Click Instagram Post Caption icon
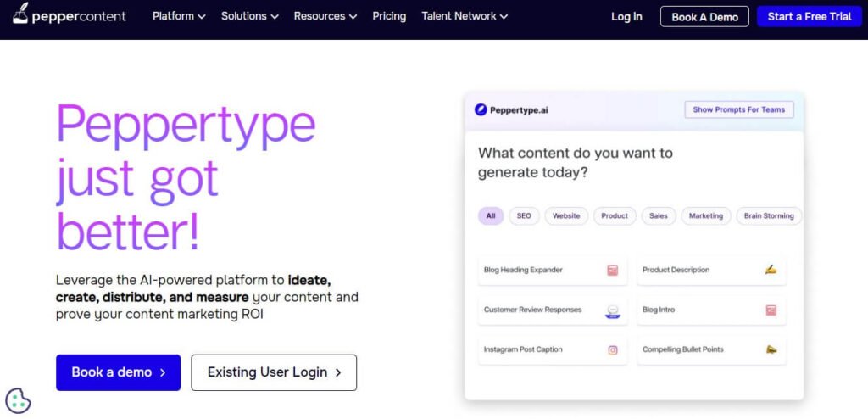This screenshot has height=419, width=868. (613, 350)
